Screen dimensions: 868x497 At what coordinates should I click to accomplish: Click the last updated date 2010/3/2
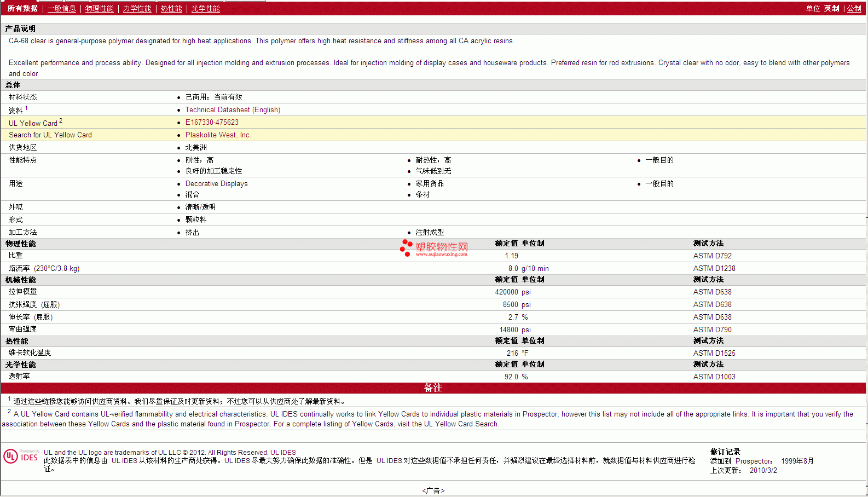(x=763, y=470)
